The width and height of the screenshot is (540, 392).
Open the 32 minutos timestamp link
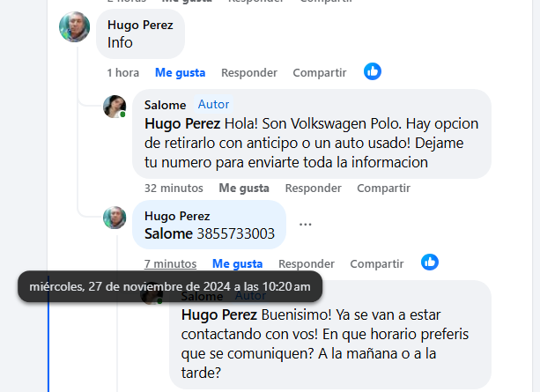pyautogui.click(x=174, y=189)
